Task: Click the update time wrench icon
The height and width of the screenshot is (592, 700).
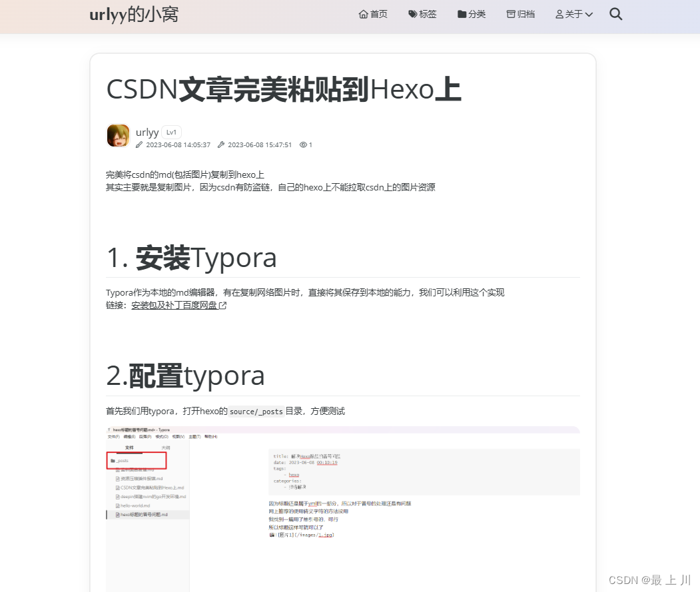Action: coord(221,145)
